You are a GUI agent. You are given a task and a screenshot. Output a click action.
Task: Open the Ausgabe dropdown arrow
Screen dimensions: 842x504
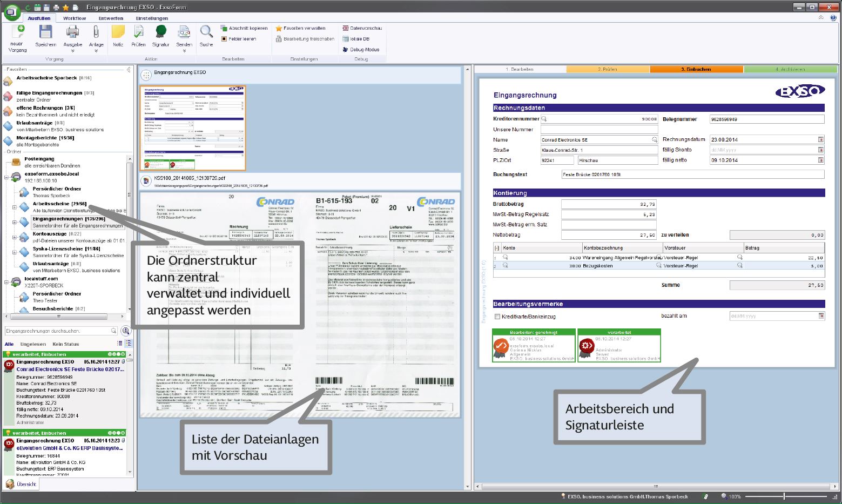(72, 51)
